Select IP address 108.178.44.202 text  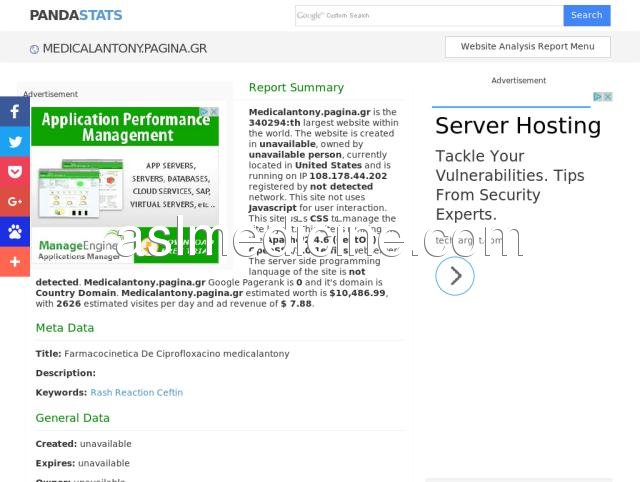(x=348, y=176)
